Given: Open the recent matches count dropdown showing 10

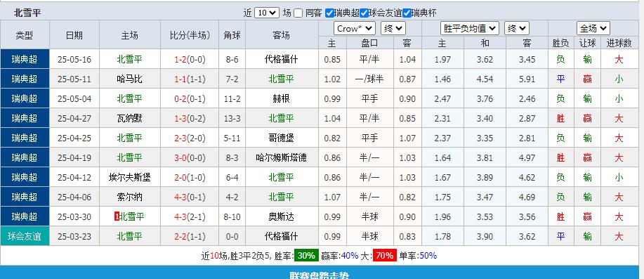Looking at the screenshot, I should [267, 13].
